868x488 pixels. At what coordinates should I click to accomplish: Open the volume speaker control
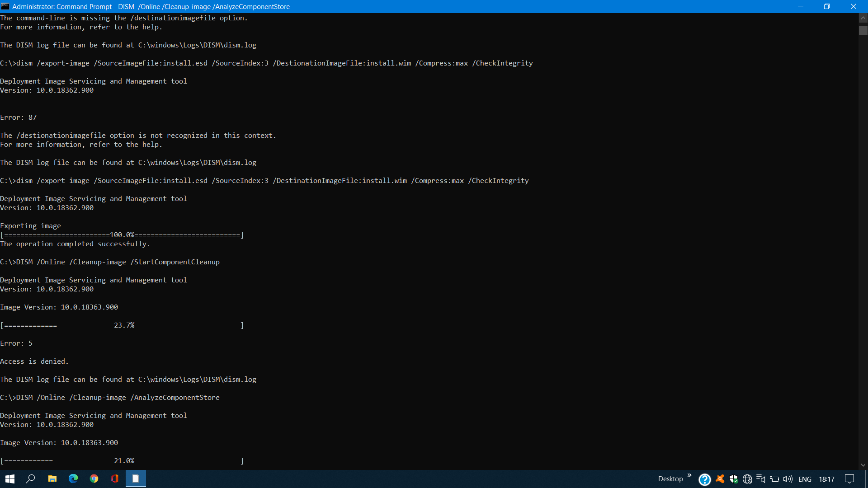(x=788, y=479)
